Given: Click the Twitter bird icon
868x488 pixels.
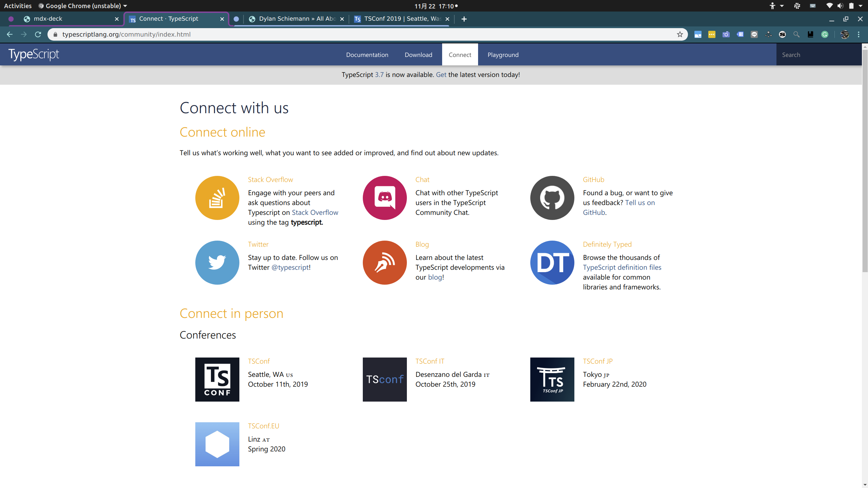Looking at the screenshot, I should [217, 262].
